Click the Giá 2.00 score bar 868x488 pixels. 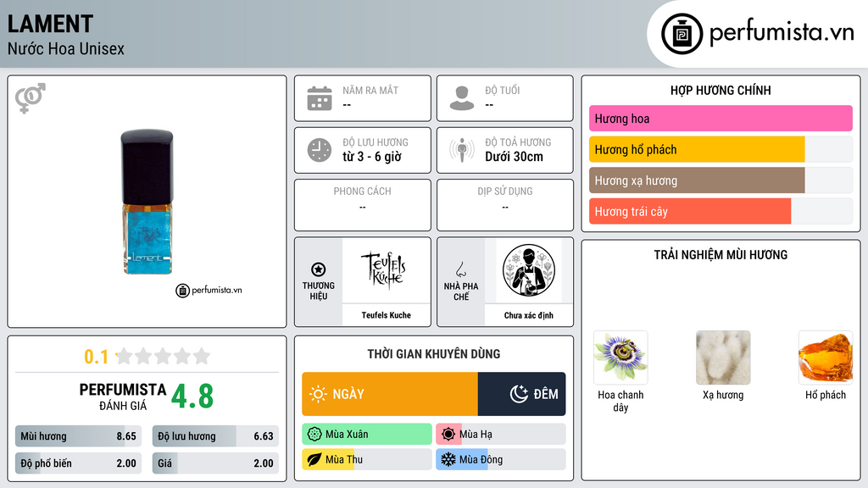pyautogui.click(x=215, y=463)
